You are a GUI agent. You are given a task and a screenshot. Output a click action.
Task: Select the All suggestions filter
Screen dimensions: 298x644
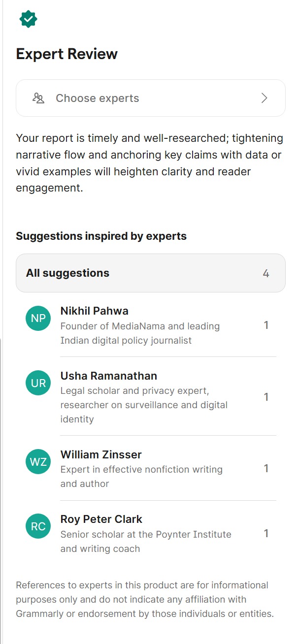[x=68, y=273]
